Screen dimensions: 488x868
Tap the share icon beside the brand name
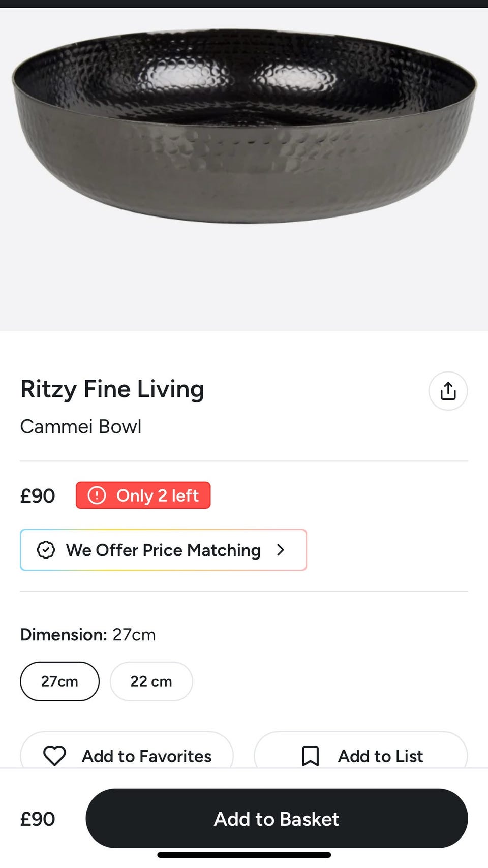click(x=448, y=391)
